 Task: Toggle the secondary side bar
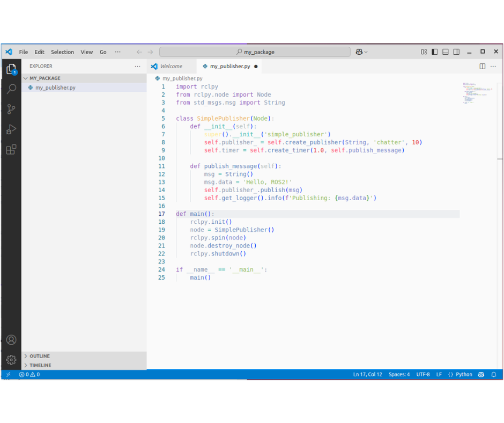point(456,52)
